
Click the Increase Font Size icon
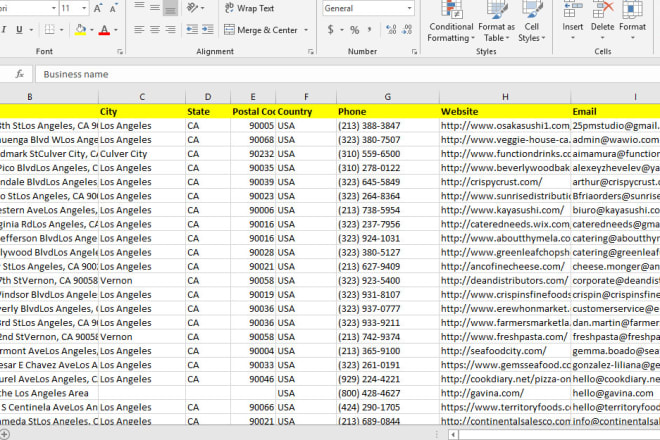[x=98, y=8]
